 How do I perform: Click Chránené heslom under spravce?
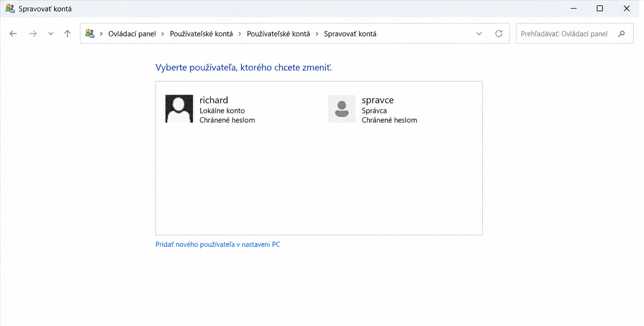point(389,120)
